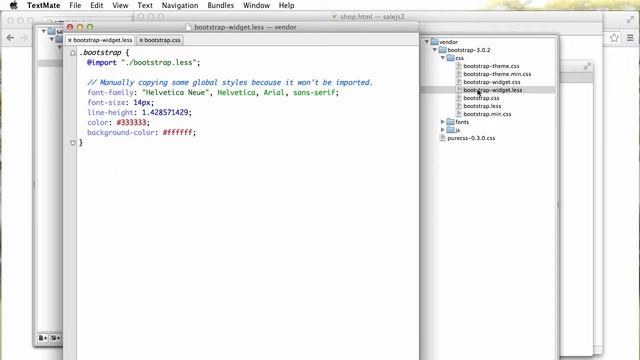Screen dimensions: 640x360
Task: Zoom the bootstrap-widget.less window
Action: [x=90, y=27]
